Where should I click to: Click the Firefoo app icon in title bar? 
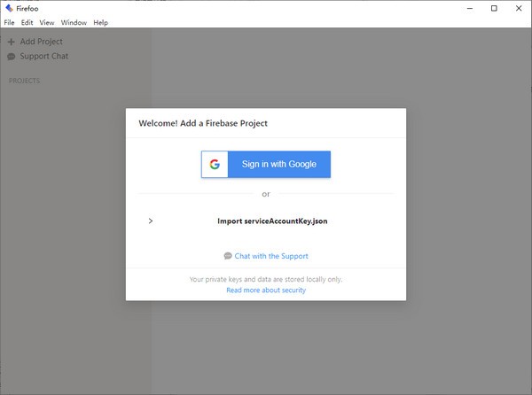[x=9, y=9]
